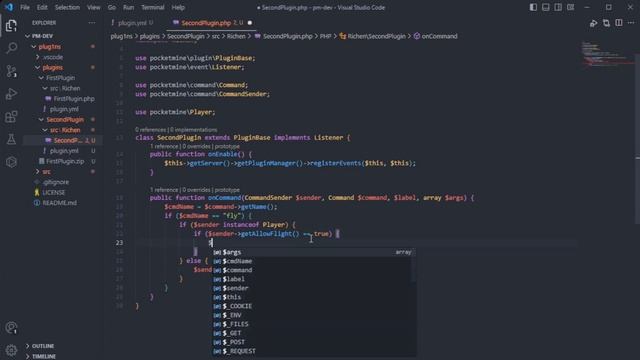The width and height of the screenshot is (640, 360).
Task: Select $this suggestion in autocomplete list
Action: coord(314,297)
